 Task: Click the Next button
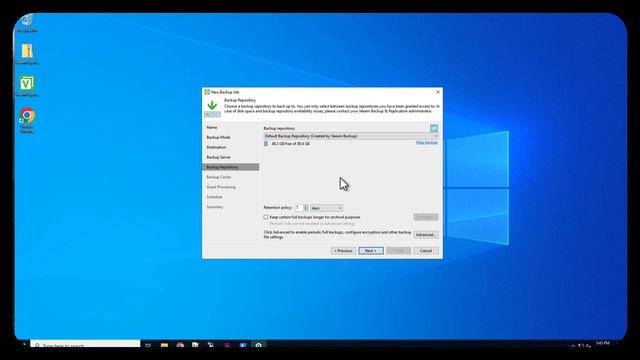click(x=371, y=251)
